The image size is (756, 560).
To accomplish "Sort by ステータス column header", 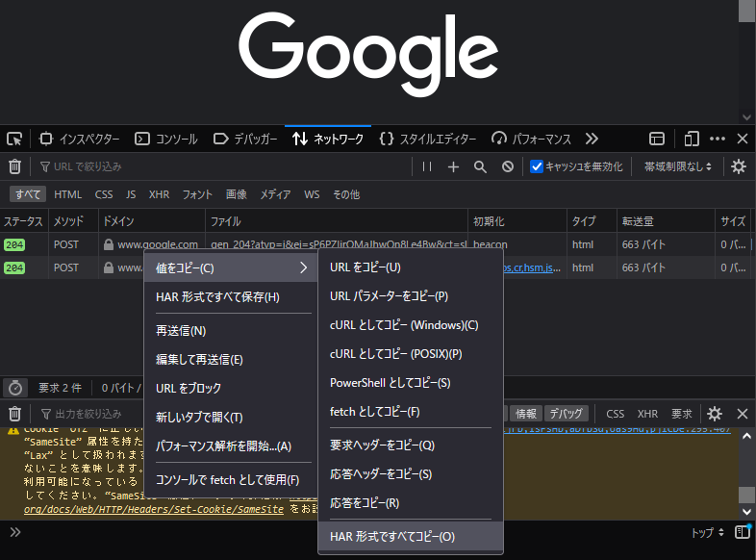I will pyautogui.click(x=24, y=221).
